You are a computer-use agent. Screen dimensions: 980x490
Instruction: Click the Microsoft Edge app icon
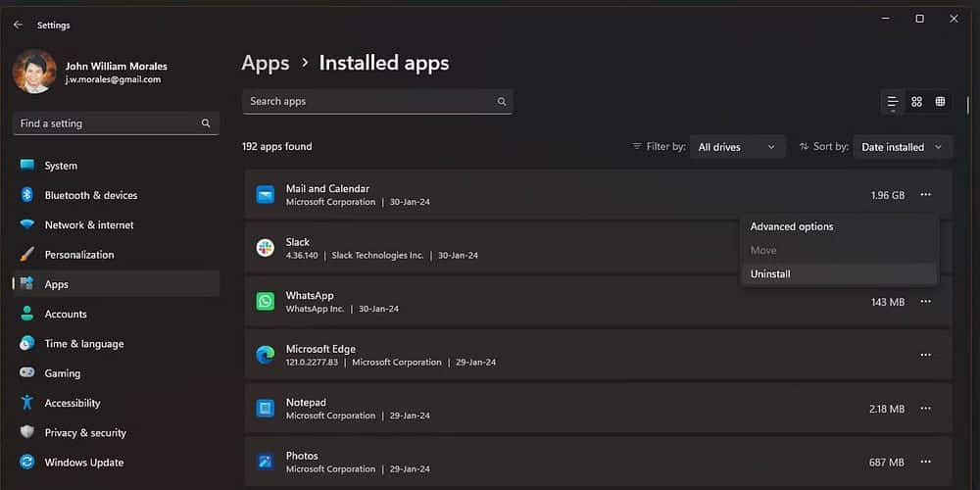point(265,355)
